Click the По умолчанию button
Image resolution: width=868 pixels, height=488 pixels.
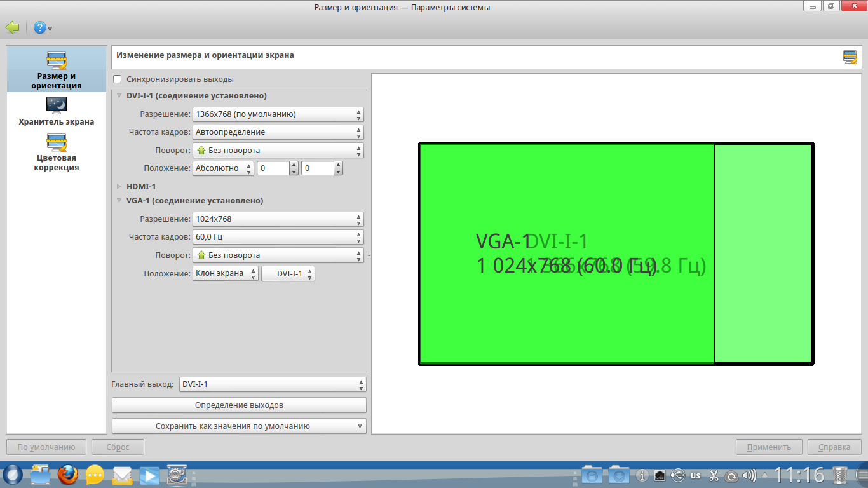click(46, 447)
